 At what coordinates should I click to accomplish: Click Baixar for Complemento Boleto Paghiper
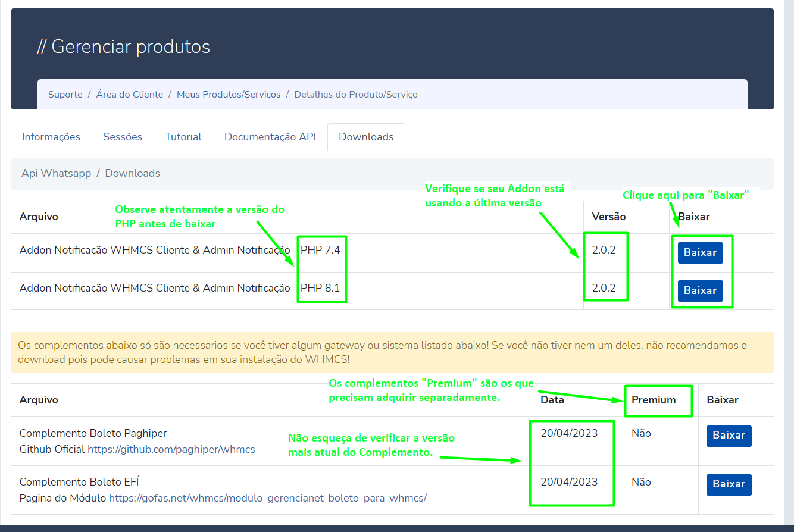729,436
